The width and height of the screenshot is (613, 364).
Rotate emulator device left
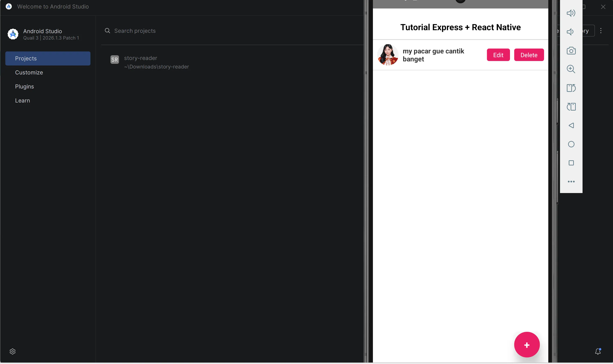[571, 107]
